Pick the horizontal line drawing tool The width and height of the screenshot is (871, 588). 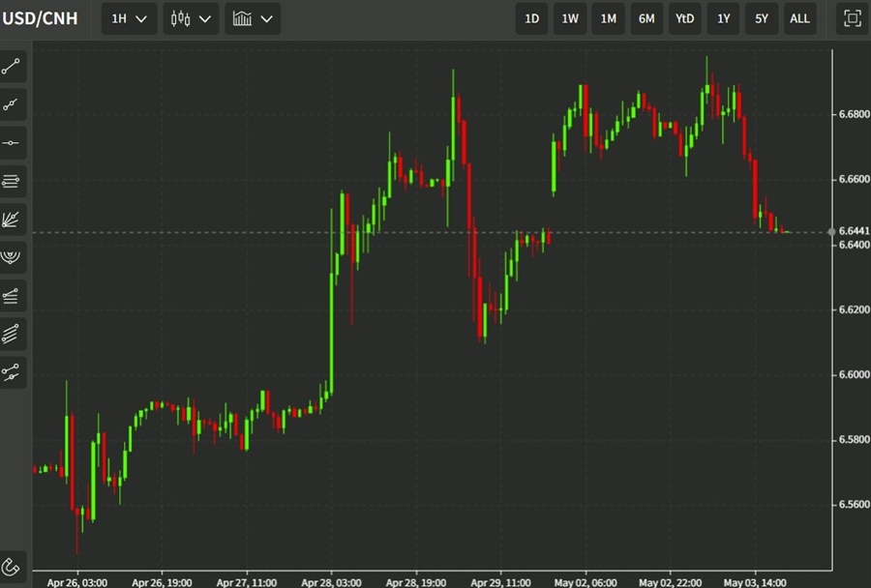13,142
